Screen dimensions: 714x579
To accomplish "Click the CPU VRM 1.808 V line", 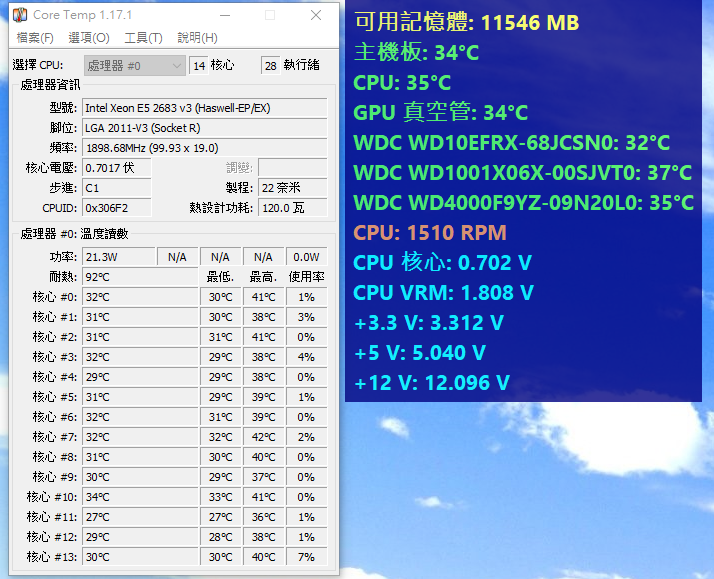I will coord(444,293).
